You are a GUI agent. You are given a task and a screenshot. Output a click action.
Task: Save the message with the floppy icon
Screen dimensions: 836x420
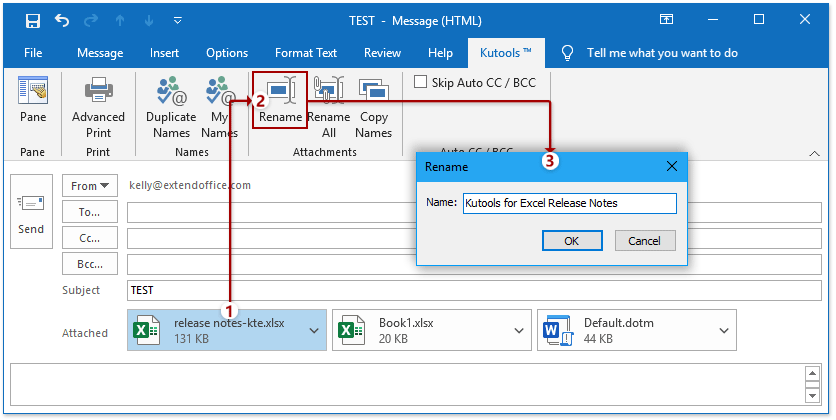[33, 21]
